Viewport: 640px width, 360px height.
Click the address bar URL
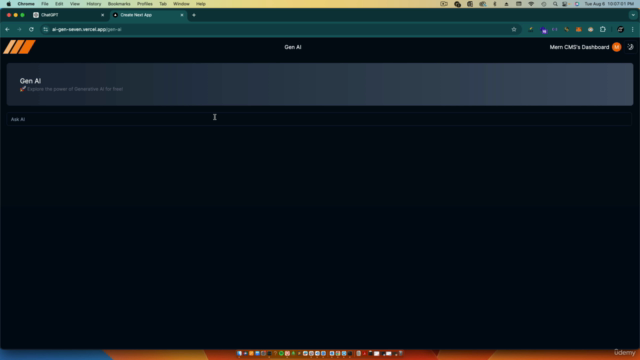tap(87, 29)
